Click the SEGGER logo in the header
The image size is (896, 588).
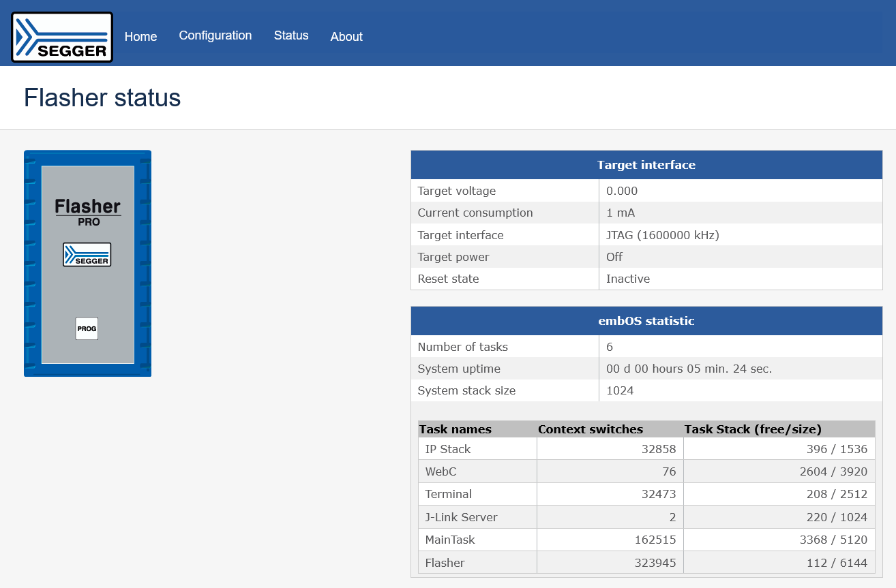point(62,37)
